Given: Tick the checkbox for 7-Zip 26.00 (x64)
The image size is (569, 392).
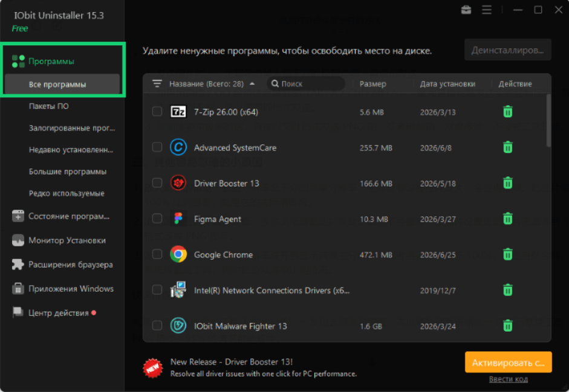Looking at the screenshot, I should point(157,111).
